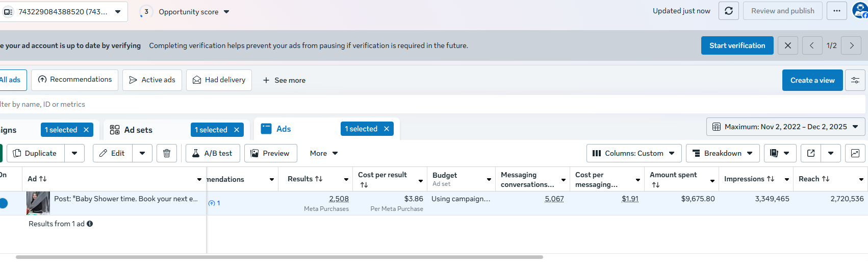
Task: Refresh the ads data
Action: (728, 11)
